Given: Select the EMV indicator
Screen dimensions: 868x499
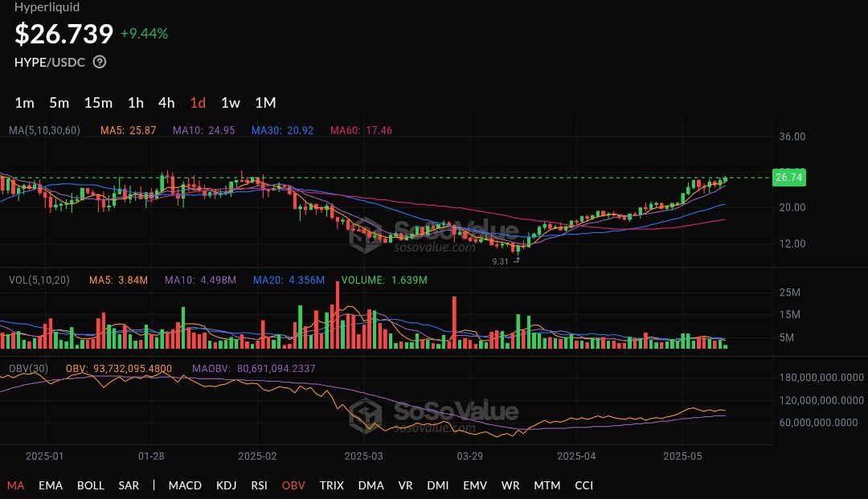Looking at the screenshot, I should [x=475, y=485].
